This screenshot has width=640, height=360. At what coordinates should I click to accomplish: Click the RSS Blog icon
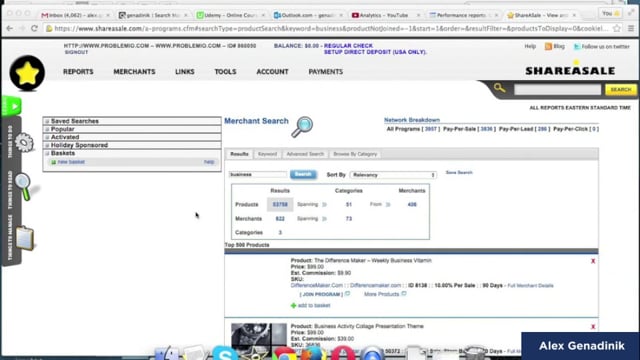[x=548, y=47]
